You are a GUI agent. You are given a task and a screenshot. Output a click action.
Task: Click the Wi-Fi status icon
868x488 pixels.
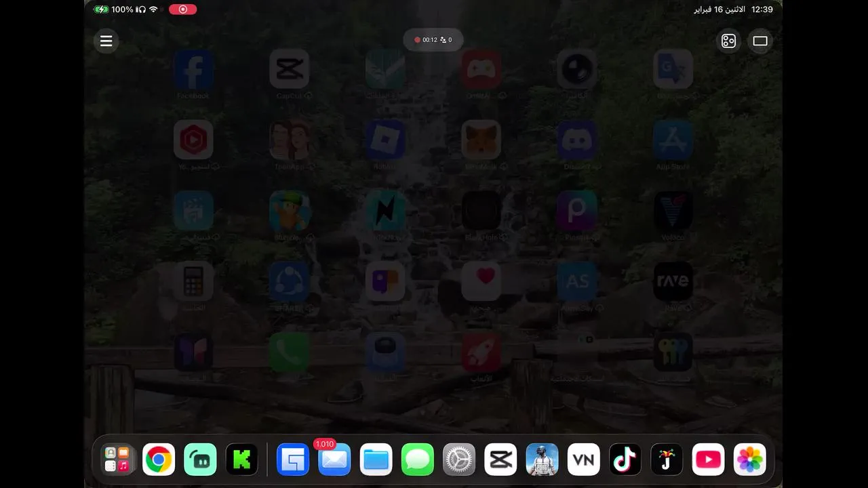[154, 9]
